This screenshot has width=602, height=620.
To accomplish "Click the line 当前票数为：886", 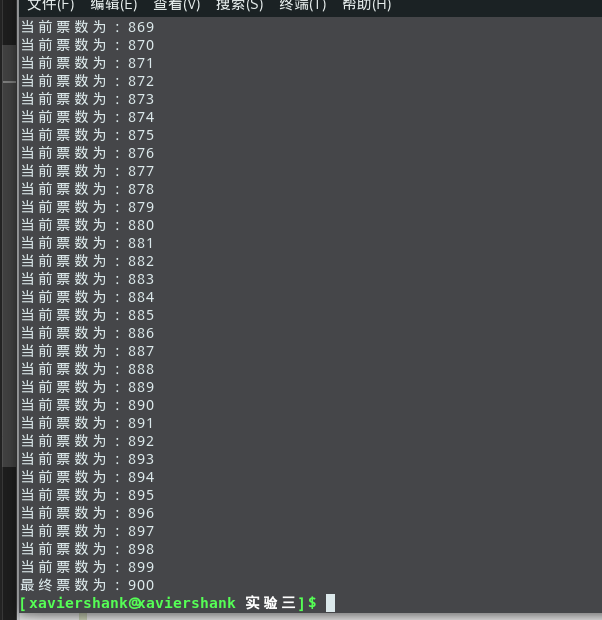I will pos(87,333).
